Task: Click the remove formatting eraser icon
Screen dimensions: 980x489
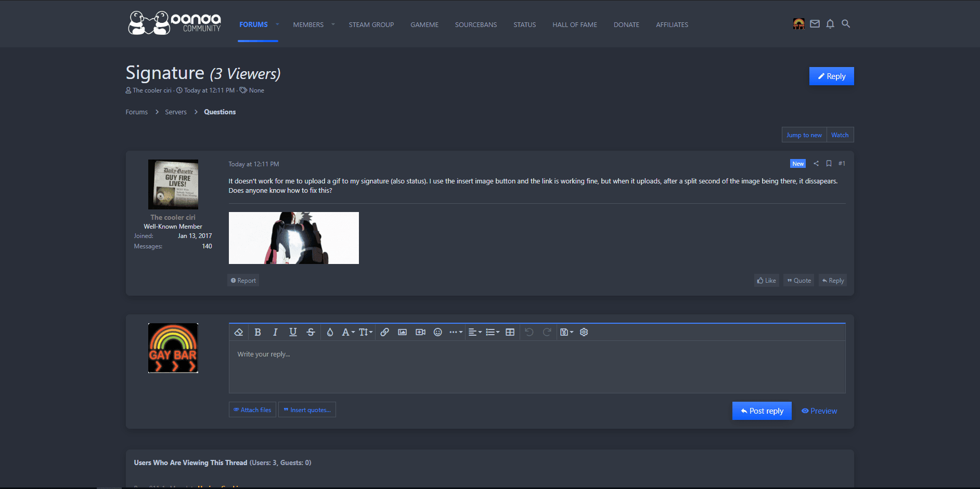Action: (239, 333)
